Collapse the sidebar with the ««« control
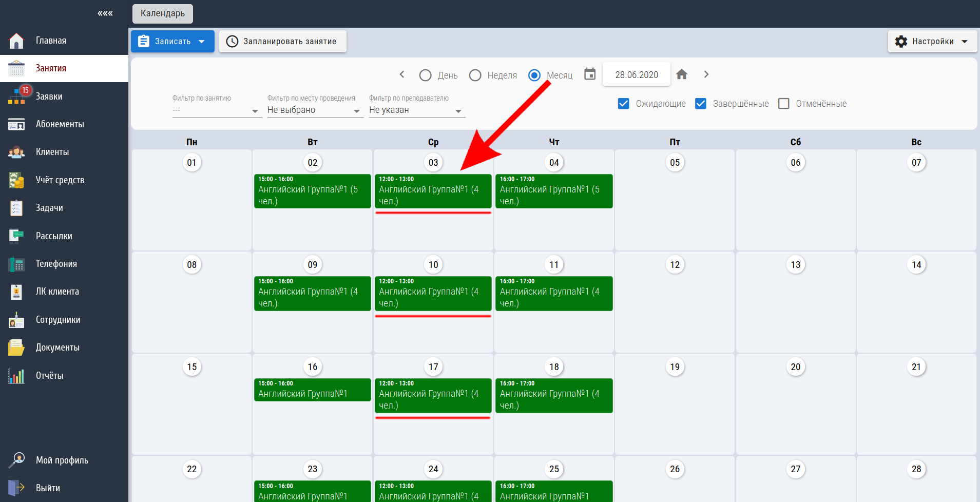 tap(105, 13)
